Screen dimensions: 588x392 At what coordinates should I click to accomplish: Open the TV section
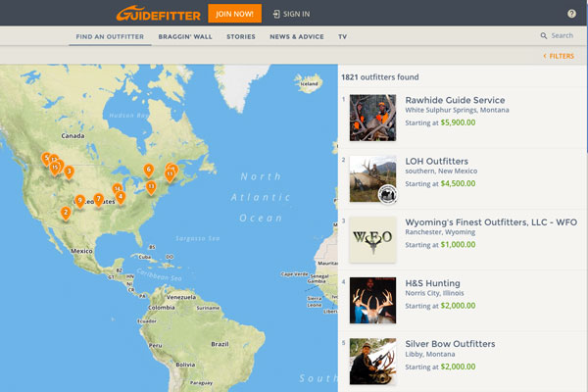(x=342, y=37)
